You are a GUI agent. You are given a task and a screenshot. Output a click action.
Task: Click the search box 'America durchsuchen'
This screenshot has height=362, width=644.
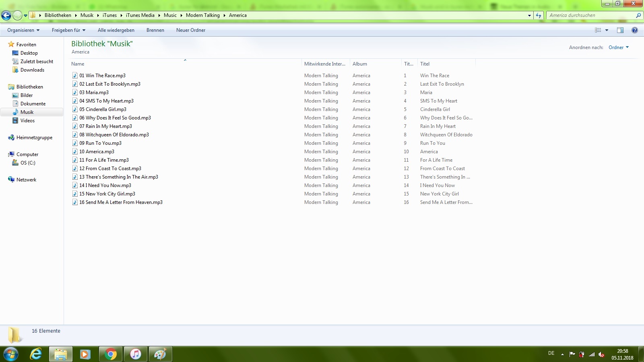(590, 15)
